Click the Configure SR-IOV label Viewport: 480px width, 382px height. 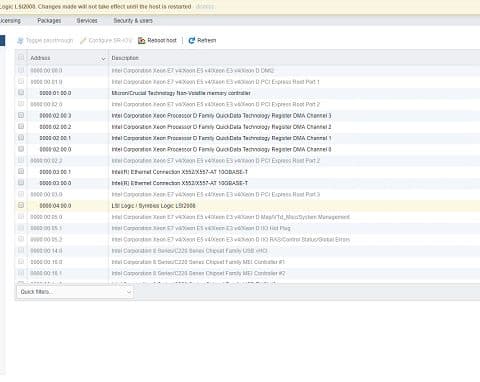tap(110, 40)
